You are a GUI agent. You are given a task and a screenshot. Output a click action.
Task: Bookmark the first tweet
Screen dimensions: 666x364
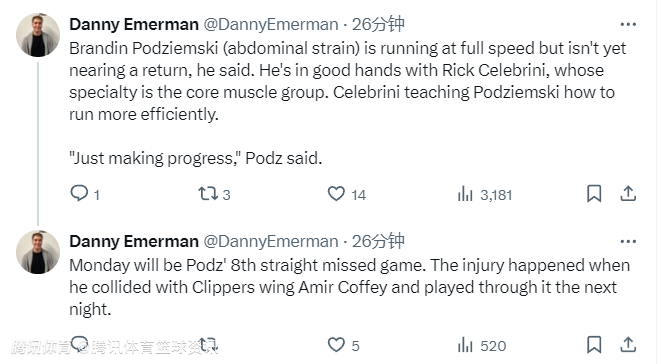point(594,194)
